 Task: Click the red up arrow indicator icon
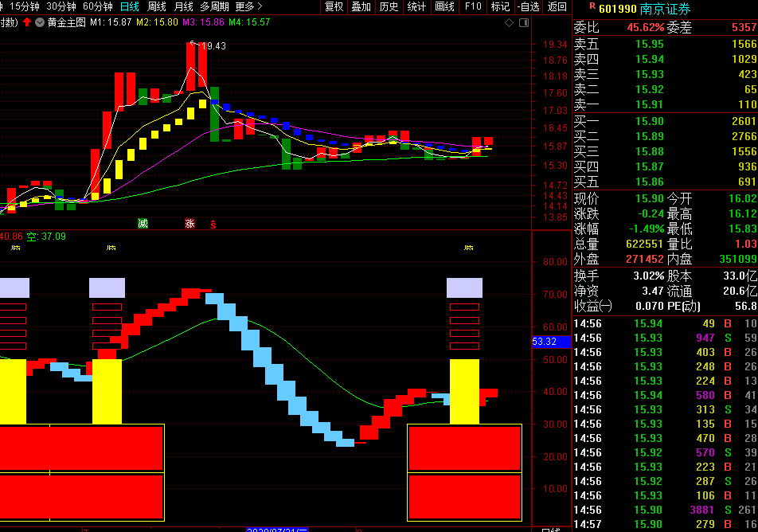point(27,22)
